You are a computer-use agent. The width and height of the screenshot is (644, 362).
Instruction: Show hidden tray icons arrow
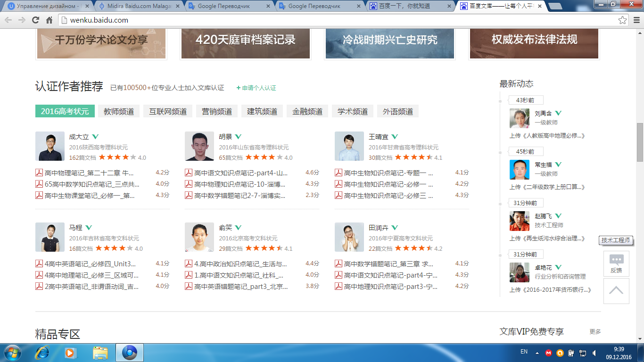coord(537,353)
